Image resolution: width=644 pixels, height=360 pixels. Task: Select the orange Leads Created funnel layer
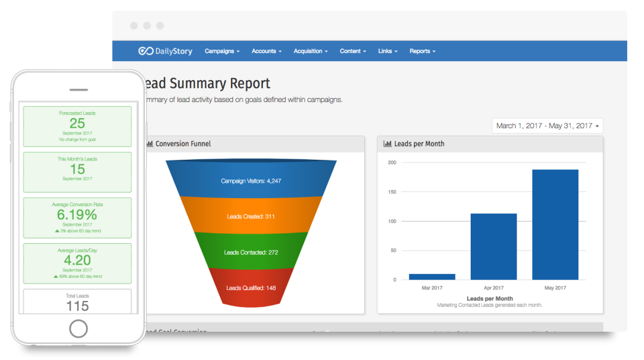click(252, 216)
